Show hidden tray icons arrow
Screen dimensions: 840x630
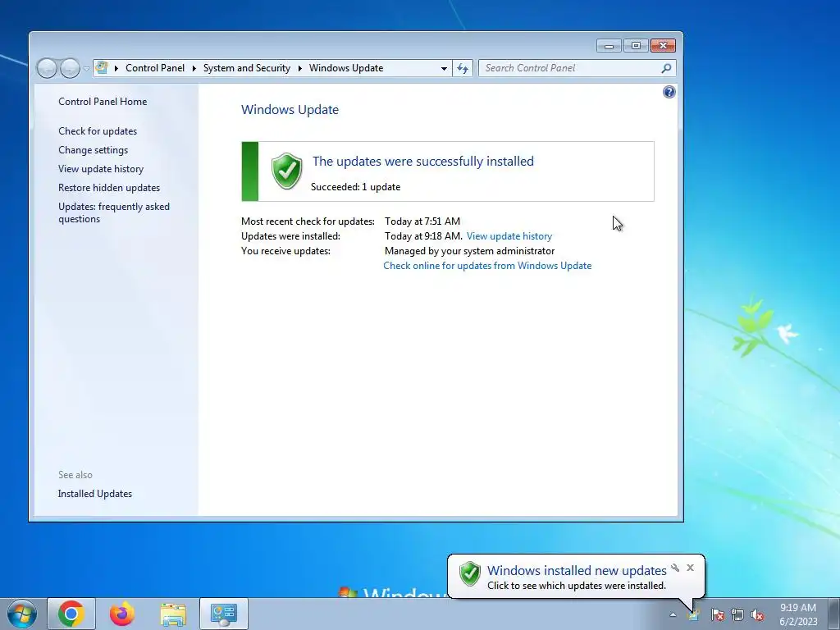[x=673, y=614]
